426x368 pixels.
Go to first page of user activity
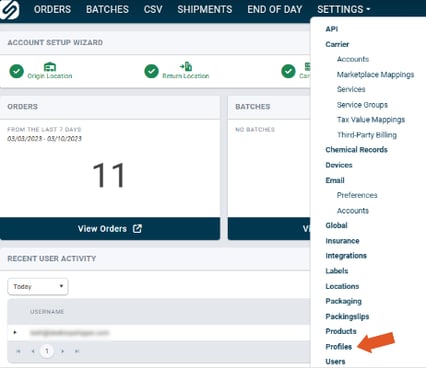[x=19, y=351]
